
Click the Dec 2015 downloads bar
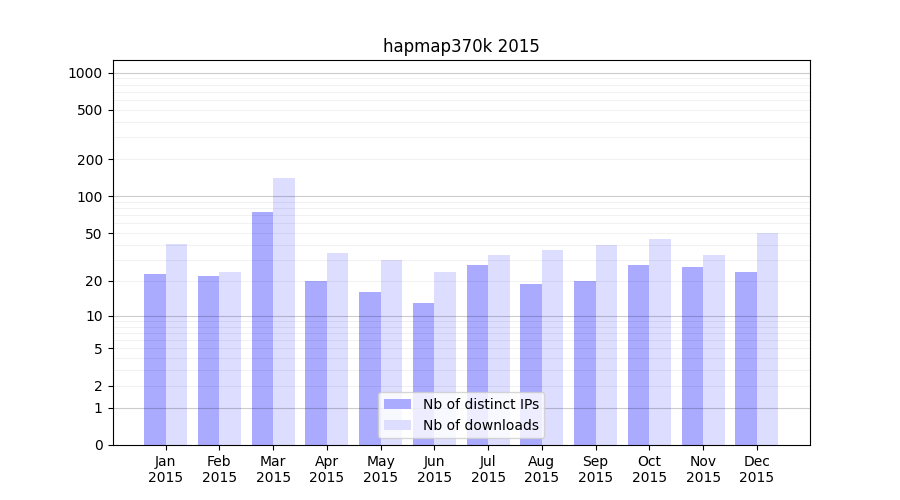coord(768,339)
